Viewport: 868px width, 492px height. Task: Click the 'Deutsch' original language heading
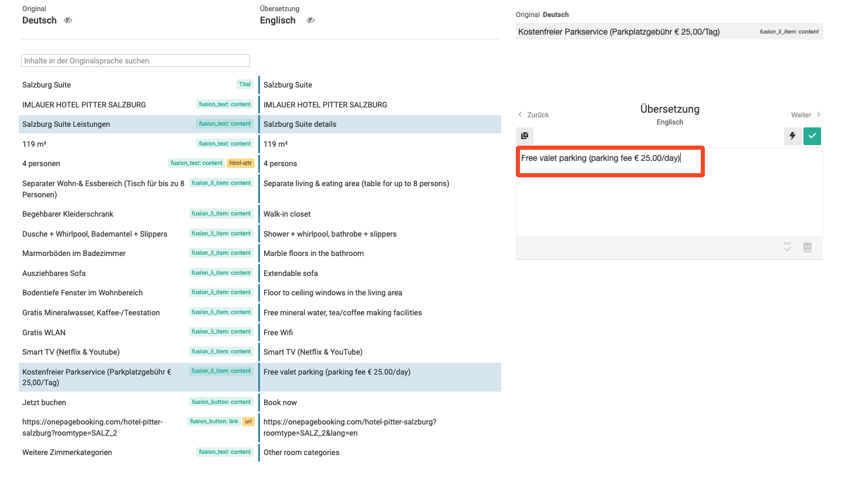coord(39,21)
